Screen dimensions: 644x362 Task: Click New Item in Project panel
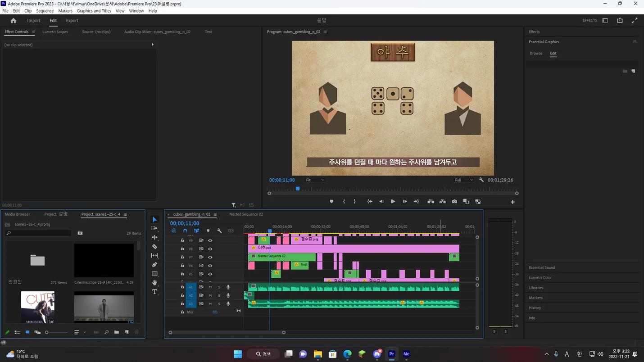(127, 332)
